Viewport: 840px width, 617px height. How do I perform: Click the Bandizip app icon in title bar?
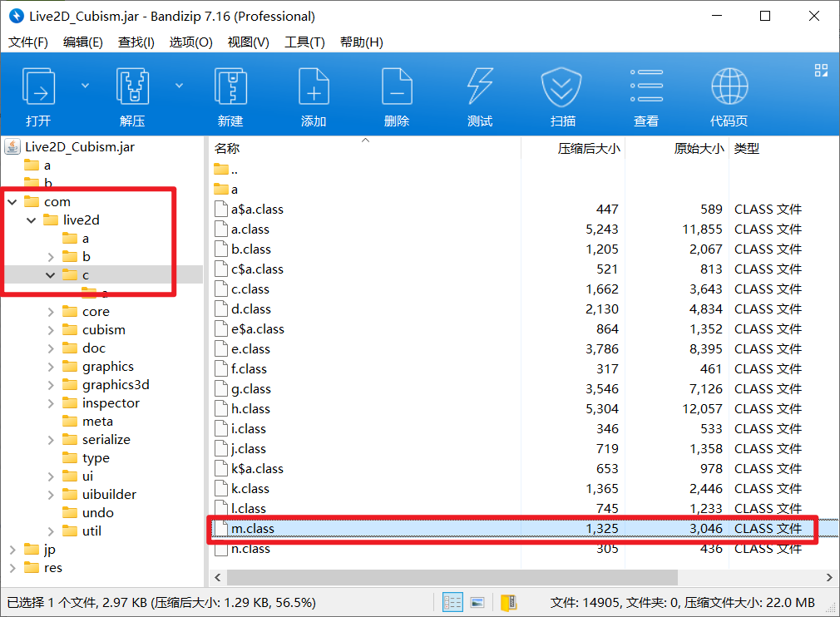[17, 16]
